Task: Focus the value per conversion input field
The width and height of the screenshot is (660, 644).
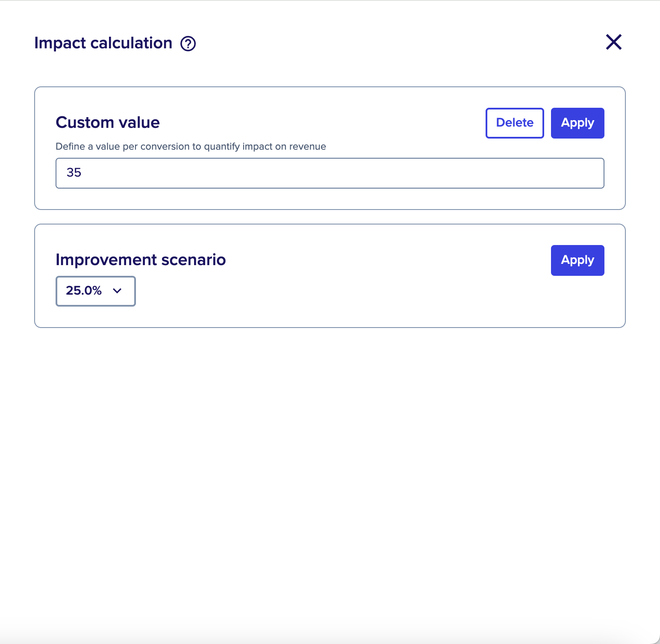Action: click(x=330, y=173)
